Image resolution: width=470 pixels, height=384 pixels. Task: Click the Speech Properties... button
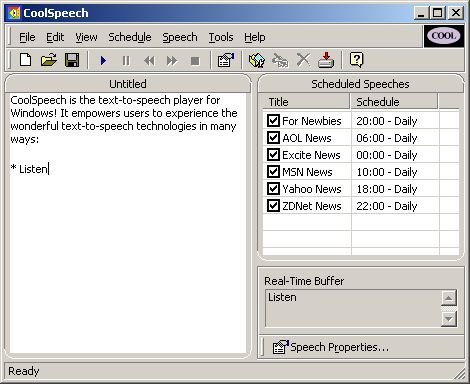(331, 347)
